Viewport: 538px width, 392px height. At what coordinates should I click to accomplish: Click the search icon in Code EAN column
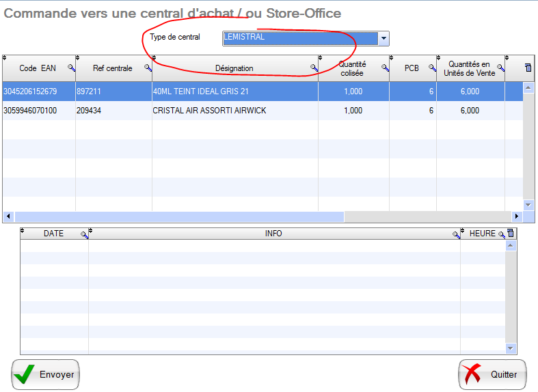point(70,68)
